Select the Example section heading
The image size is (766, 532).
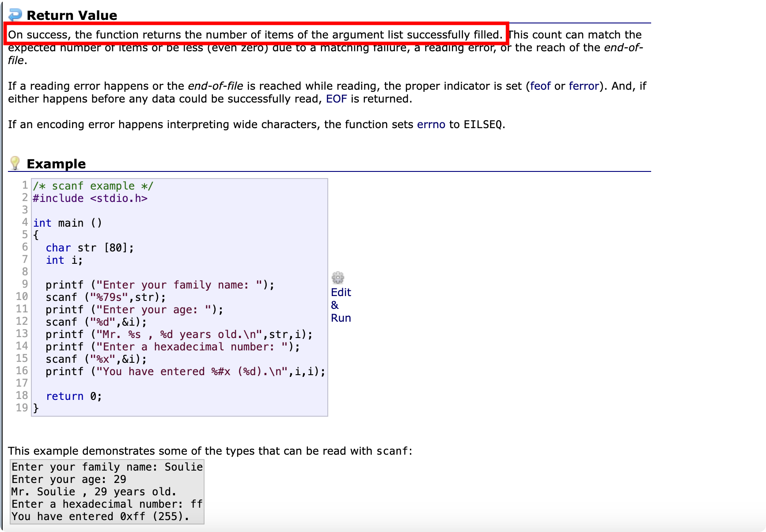pos(56,163)
